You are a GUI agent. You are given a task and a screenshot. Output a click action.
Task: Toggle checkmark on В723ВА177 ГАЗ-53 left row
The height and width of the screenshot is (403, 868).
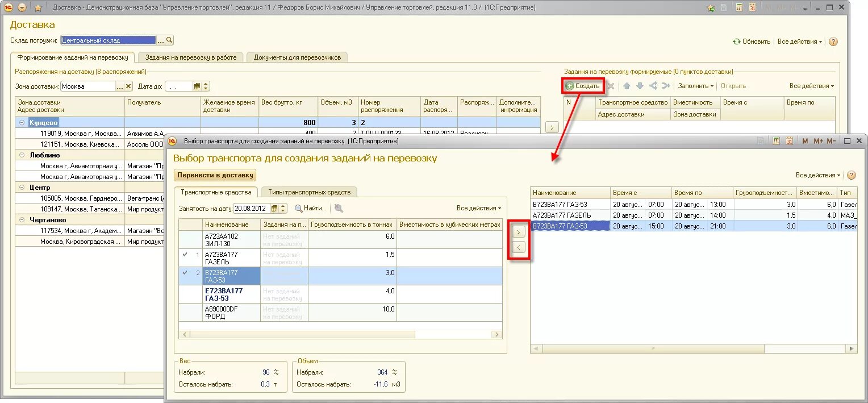point(185,272)
